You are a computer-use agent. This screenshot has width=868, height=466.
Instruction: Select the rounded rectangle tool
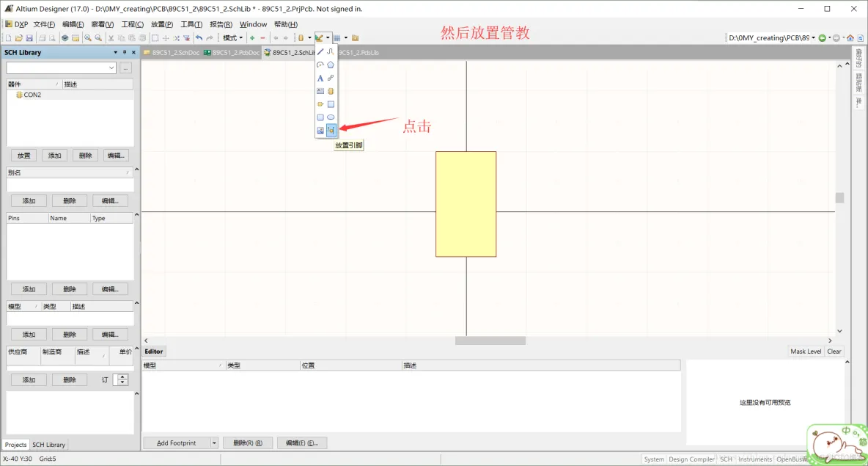[x=320, y=117]
